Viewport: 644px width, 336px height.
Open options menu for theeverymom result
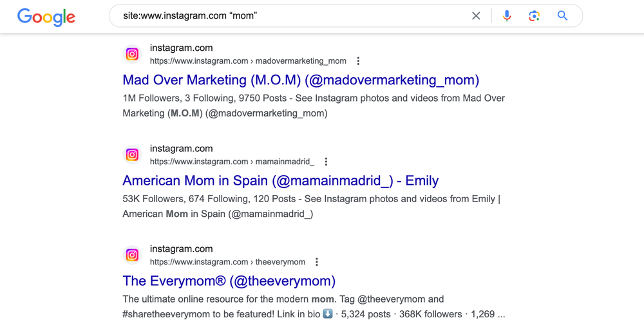pyautogui.click(x=317, y=262)
